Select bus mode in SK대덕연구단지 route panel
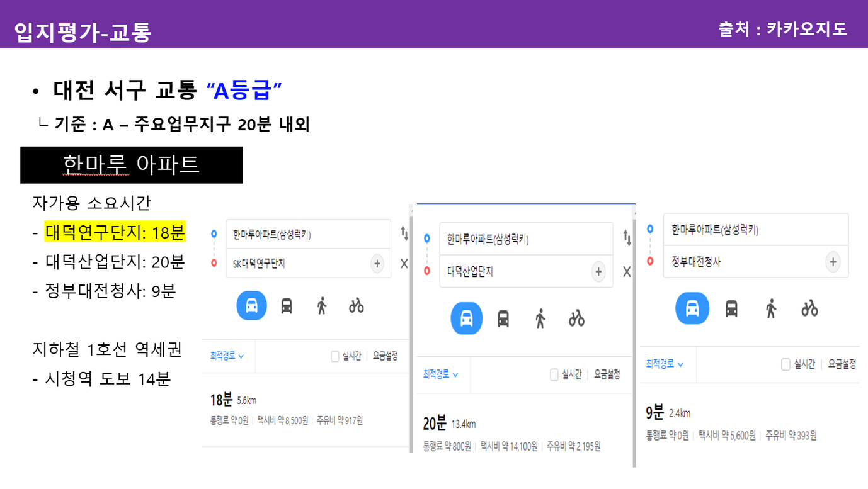Screen dimensions: 868x489 click(287, 306)
